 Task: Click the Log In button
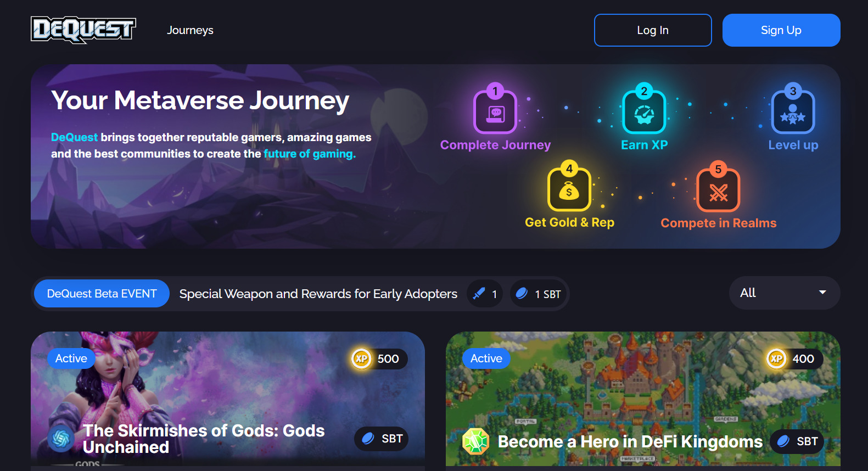click(x=653, y=30)
